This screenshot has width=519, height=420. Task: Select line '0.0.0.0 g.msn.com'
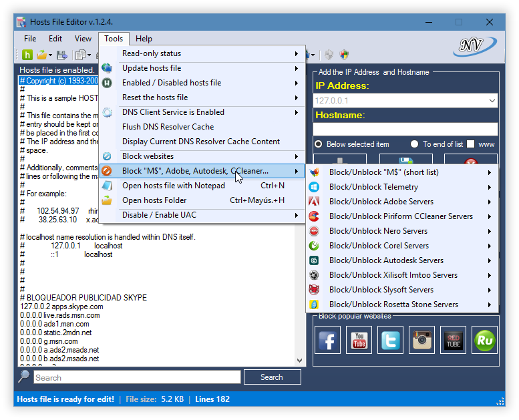point(49,341)
